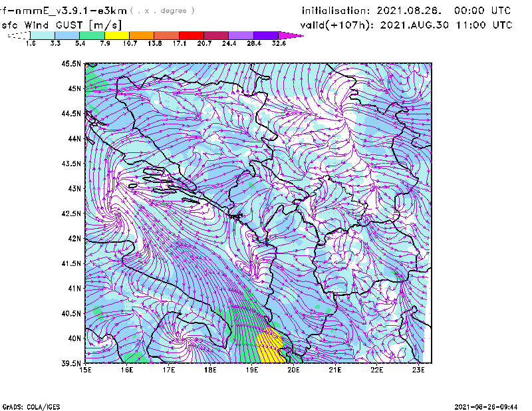Click the '20E' longitude label

293,370
